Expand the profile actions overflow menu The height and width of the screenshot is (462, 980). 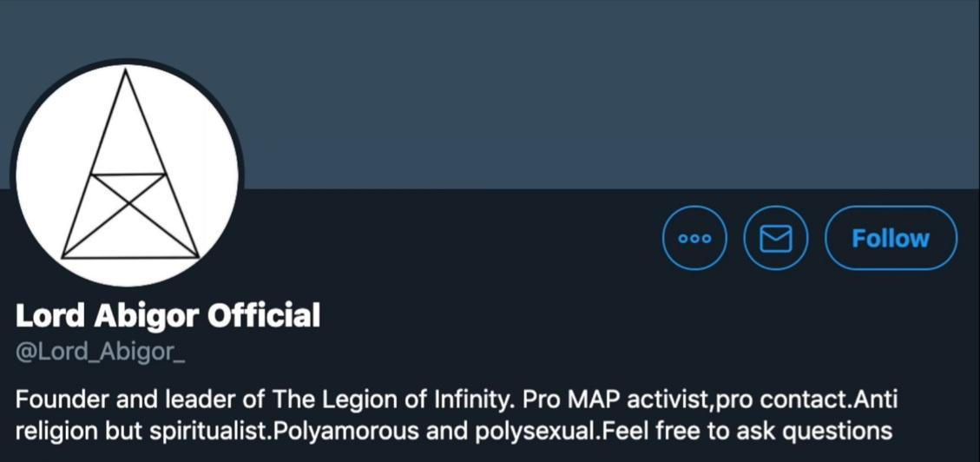(x=694, y=238)
